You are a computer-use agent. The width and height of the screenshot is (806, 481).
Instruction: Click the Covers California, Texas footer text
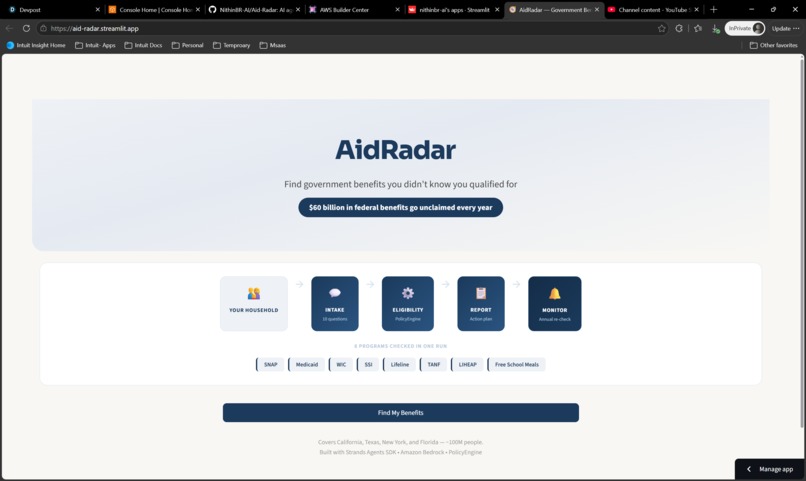(x=400, y=442)
